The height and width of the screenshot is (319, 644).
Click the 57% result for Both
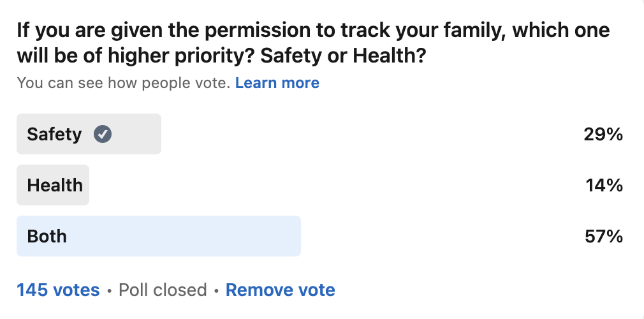[x=603, y=236]
